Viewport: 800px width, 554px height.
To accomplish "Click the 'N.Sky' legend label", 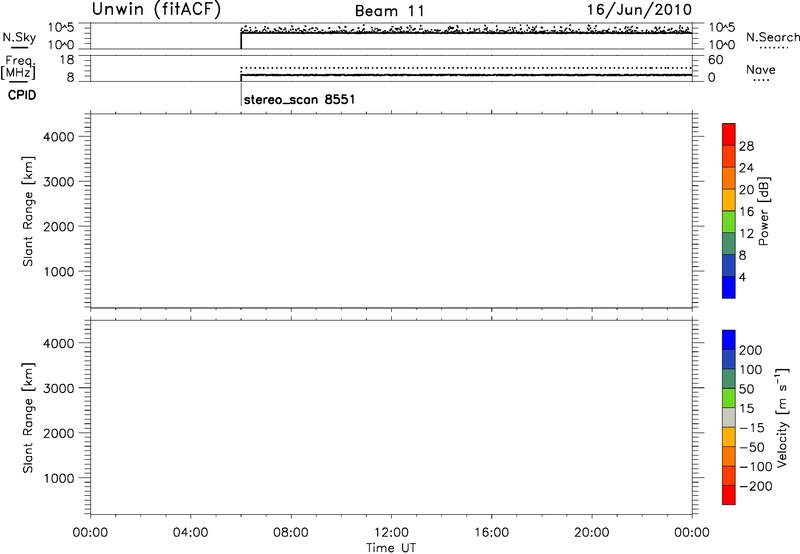I will (x=19, y=38).
